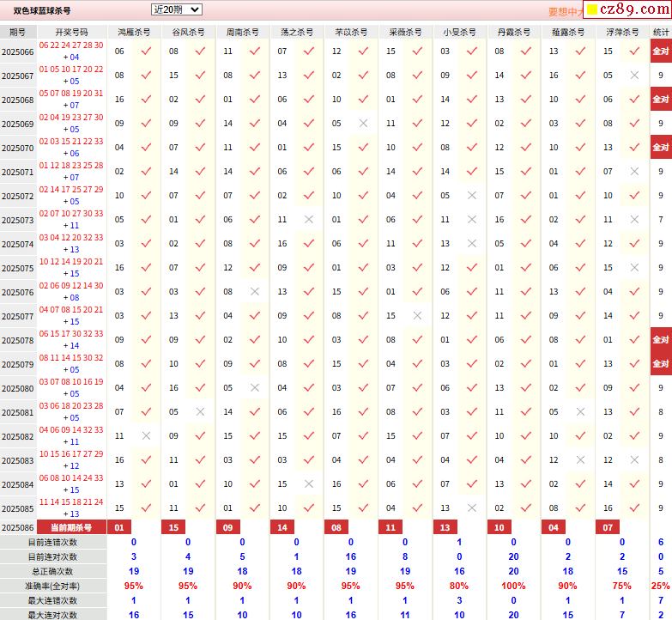Click the 统计 column header
Screen dimensions: 672x620
point(661,32)
